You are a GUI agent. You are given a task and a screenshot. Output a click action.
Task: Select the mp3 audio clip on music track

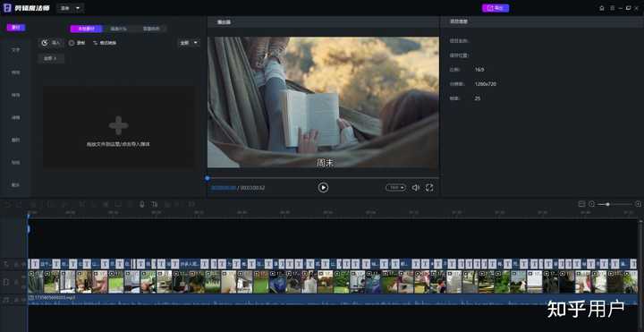[x=333, y=301]
